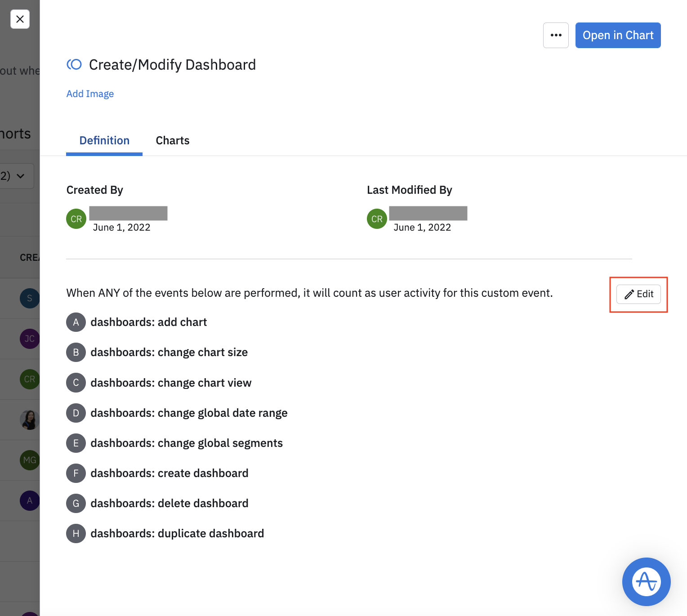
Task: Click the Open in Chart button
Action: coord(618,35)
